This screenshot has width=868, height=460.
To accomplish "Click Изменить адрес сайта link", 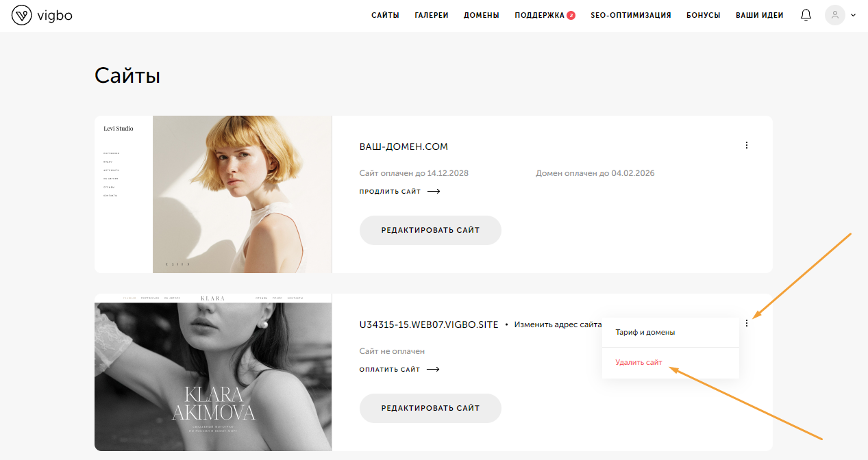I will pos(557,324).
